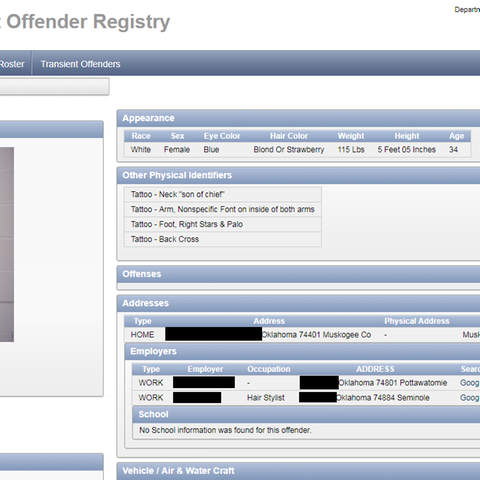Image resolution: width=480 pixels, height=480 pixels.
Task: Click the 'Oklahoma 74801 Pottawatomie' work address
Action: tap(393, 383)
